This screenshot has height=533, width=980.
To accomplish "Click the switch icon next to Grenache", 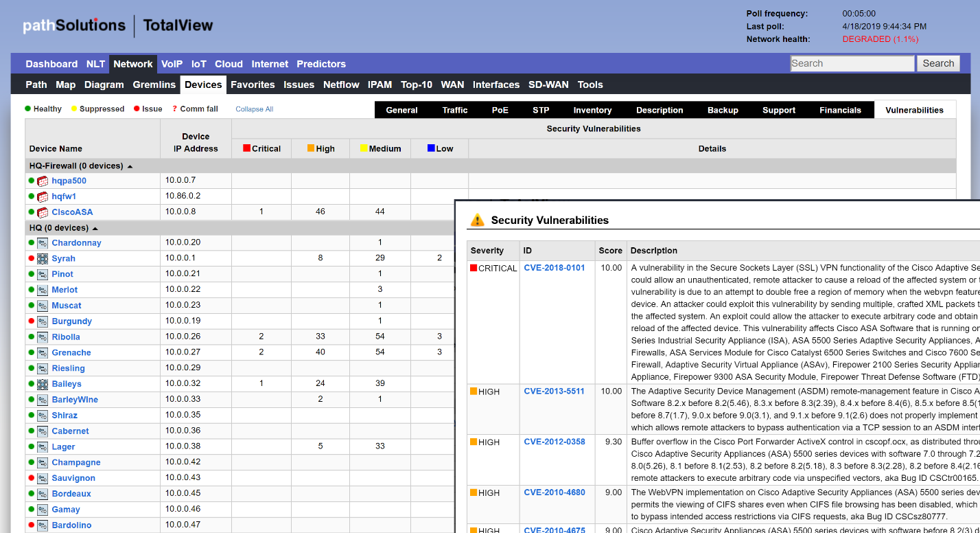I will coord(43,353).
